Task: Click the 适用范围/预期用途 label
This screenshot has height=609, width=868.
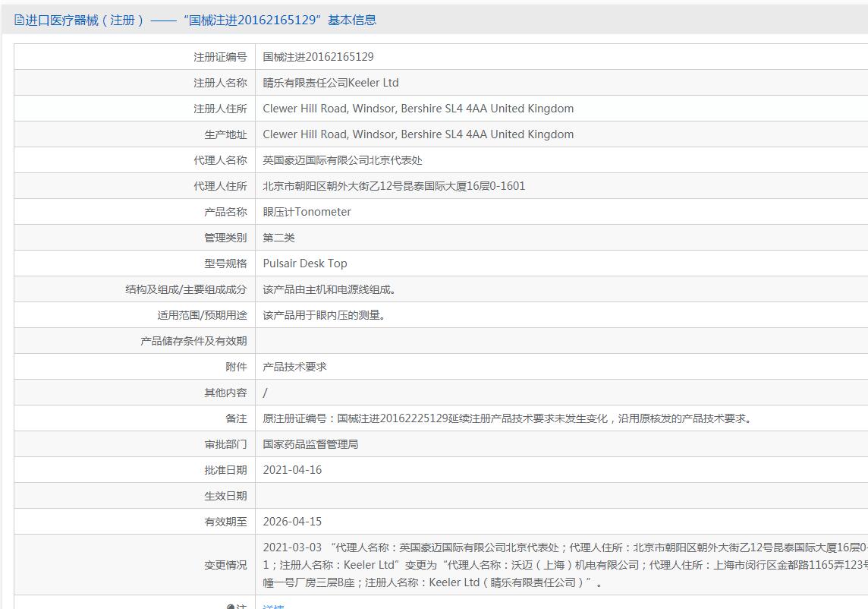Action: (202, 315)
